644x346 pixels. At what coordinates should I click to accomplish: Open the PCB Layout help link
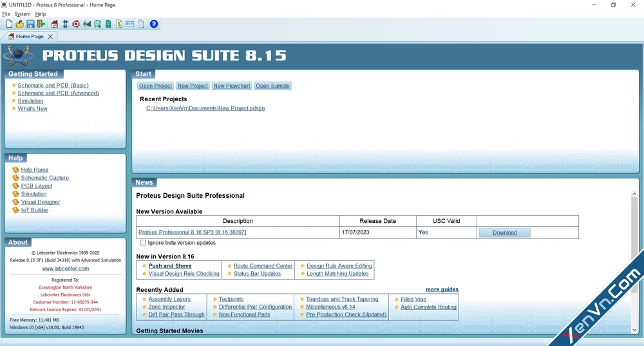(37, 186)
